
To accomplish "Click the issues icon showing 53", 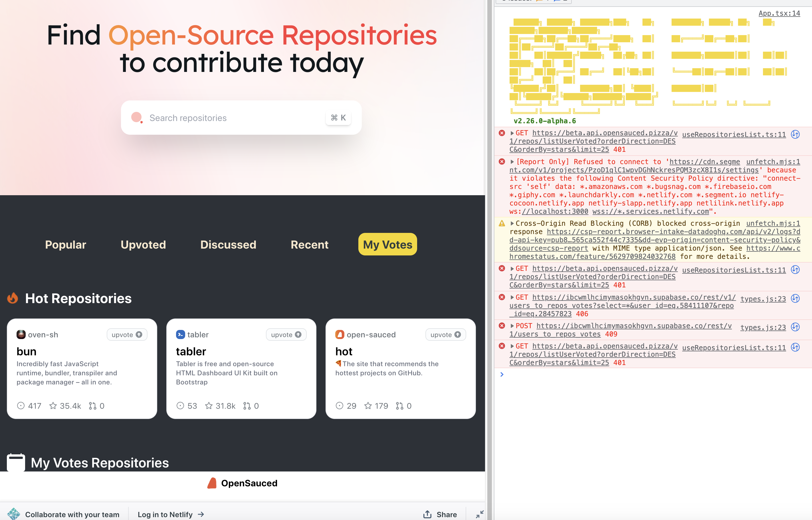I will pyautogui.click(x=180, y=406).
